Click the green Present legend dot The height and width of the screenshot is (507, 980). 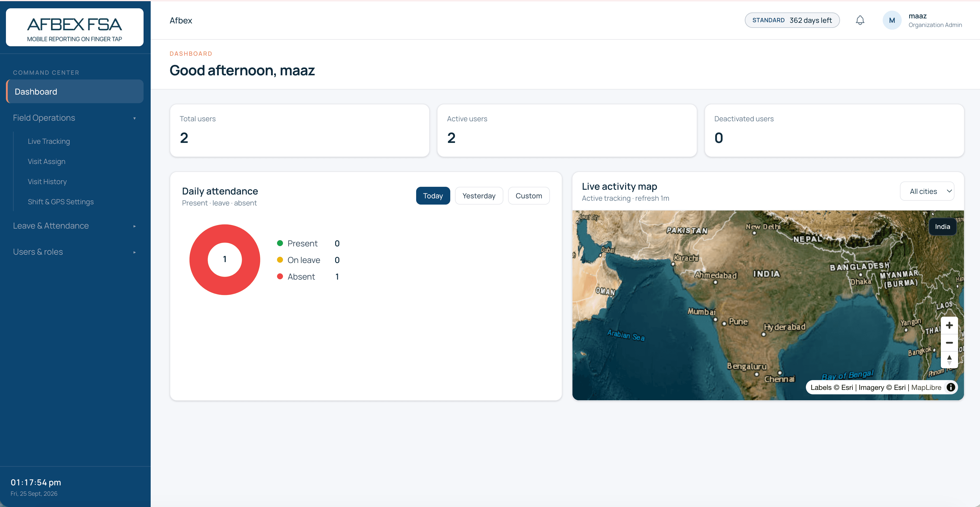coord(280,243)
